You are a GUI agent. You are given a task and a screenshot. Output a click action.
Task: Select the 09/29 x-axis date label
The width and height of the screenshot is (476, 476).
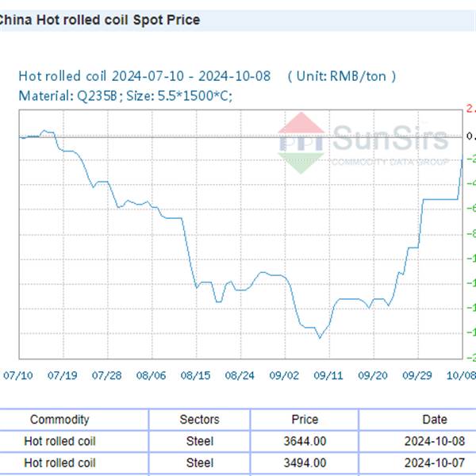418,375
